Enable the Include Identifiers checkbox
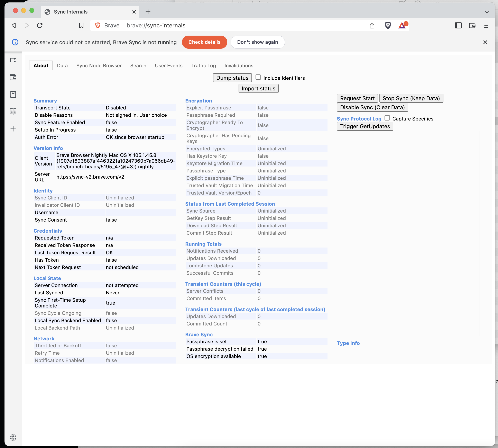The width and height of the screenshot is (498, 448). tap(258, 77)
